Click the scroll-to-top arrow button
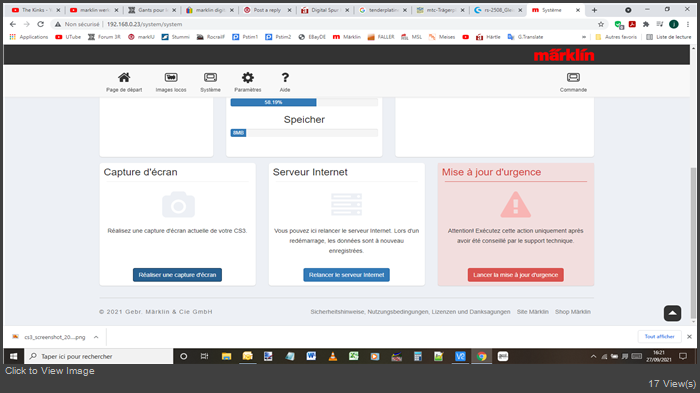Screen dimensions: 700x393 672,313
